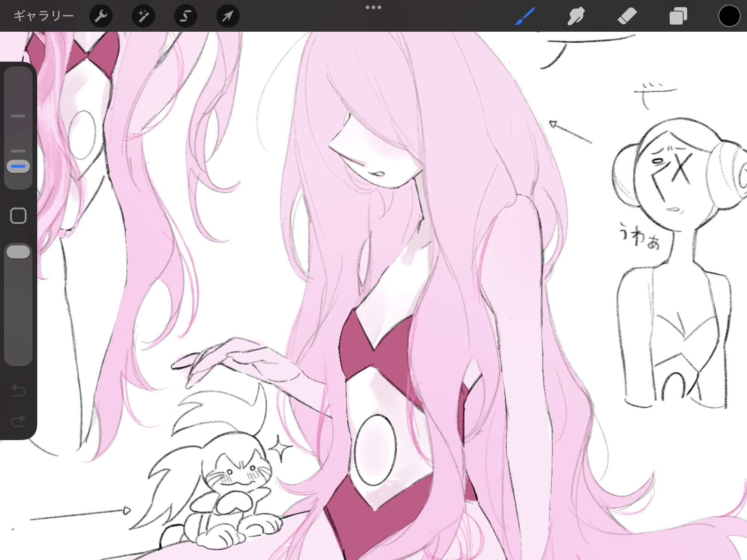Image resolution: width=747 pixels, height=560 pixels.
Task: Open the black active color picker
Action: click(729, 16)
